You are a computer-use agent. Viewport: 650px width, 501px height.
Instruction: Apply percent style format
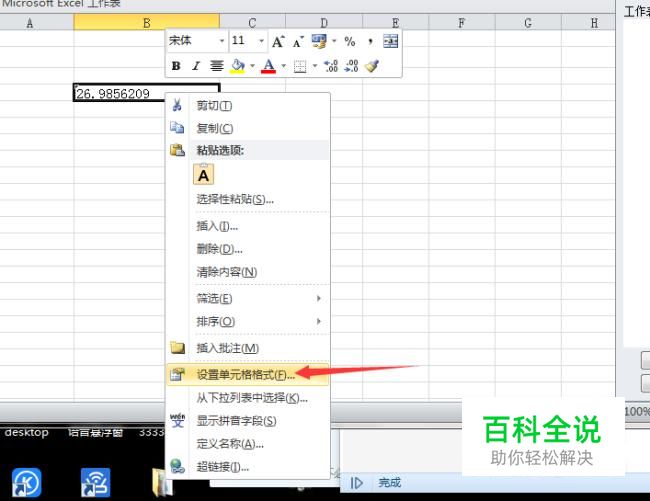point(350,41)
